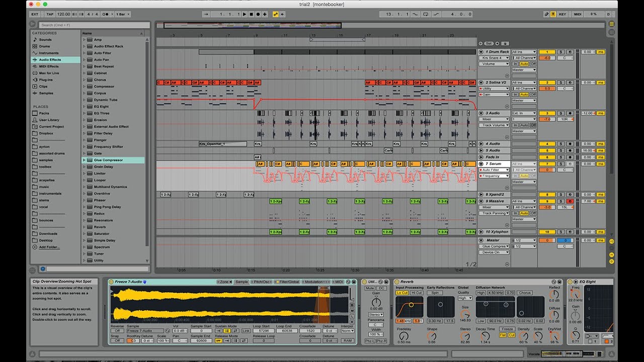Open the 3 Audio input type dropdown
Viewport: 644px width, 362px height.
[524, 113]
